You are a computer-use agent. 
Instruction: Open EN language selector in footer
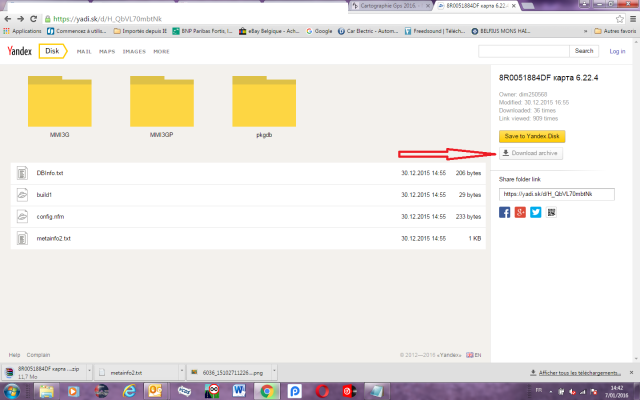477,355
